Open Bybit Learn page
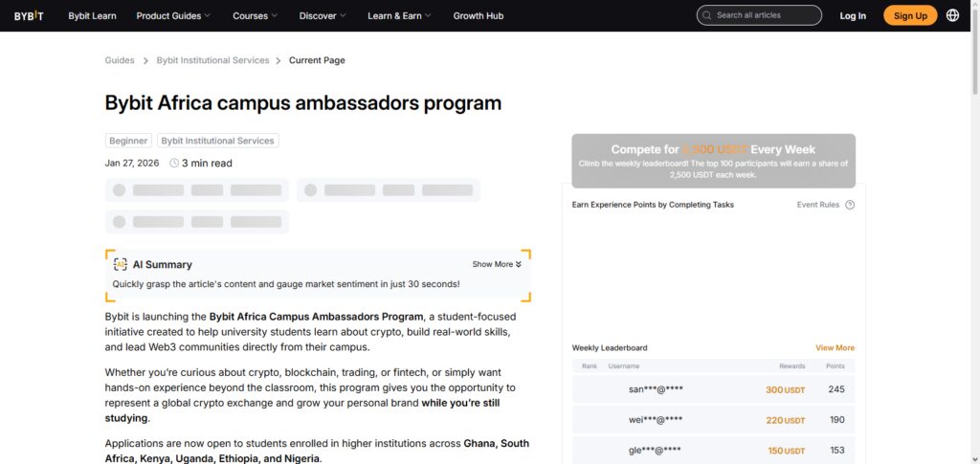The image size is (980, 464). tap(93, 15)
